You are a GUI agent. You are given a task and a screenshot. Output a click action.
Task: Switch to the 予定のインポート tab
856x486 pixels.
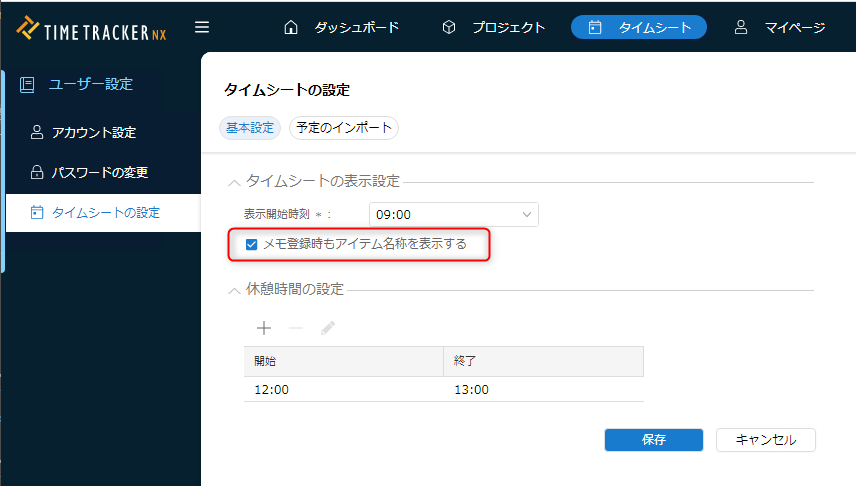point(343,128)
